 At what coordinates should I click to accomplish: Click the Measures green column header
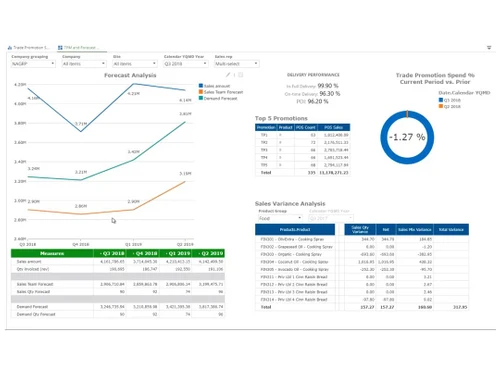point(52,253)
